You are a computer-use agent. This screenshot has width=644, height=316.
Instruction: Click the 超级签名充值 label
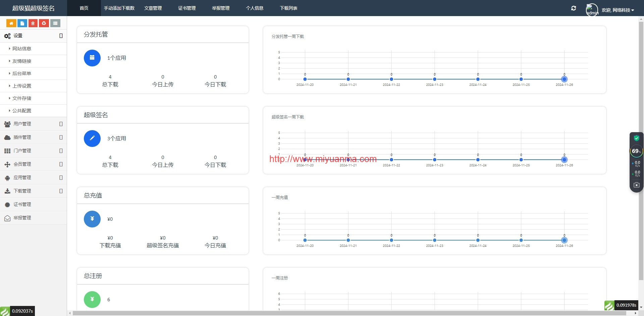tap(163, 246)
